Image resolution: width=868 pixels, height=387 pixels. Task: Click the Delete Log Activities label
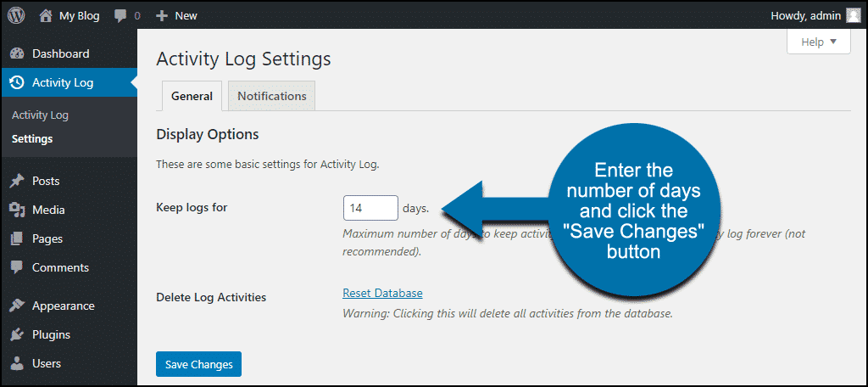point(211,297)
